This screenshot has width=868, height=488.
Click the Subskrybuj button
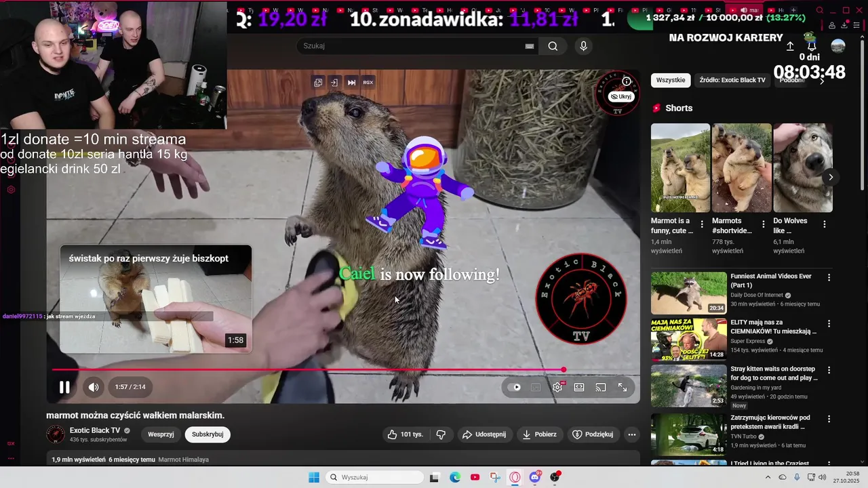[x=208, y=434]
